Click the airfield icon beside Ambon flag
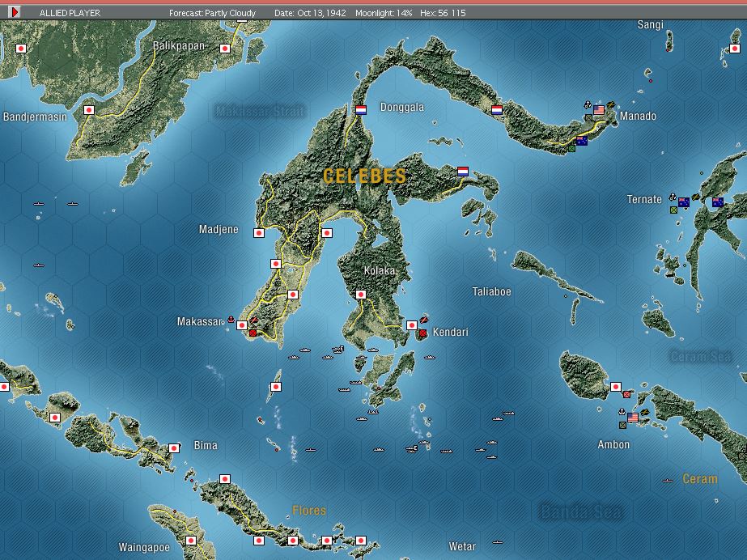 pos(644,413)
